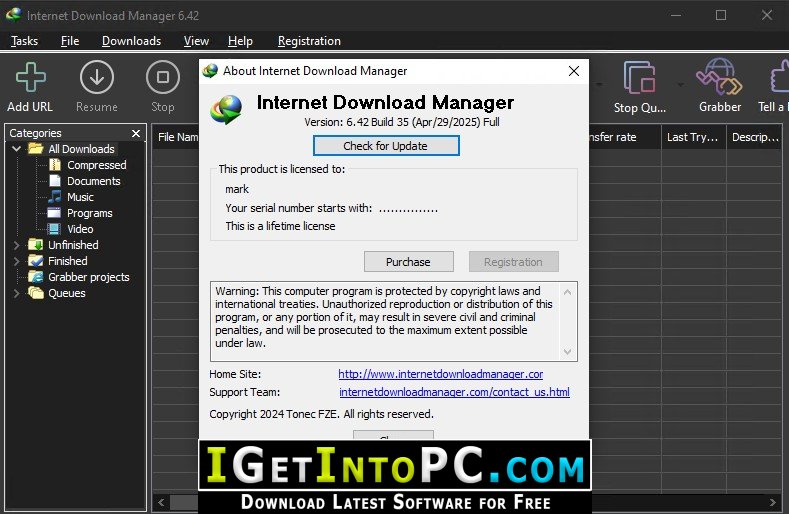Image resolution: width=789 pixels, height=514 pixels.
Task: Click the Video category film icon
Action: pos(54,229)
